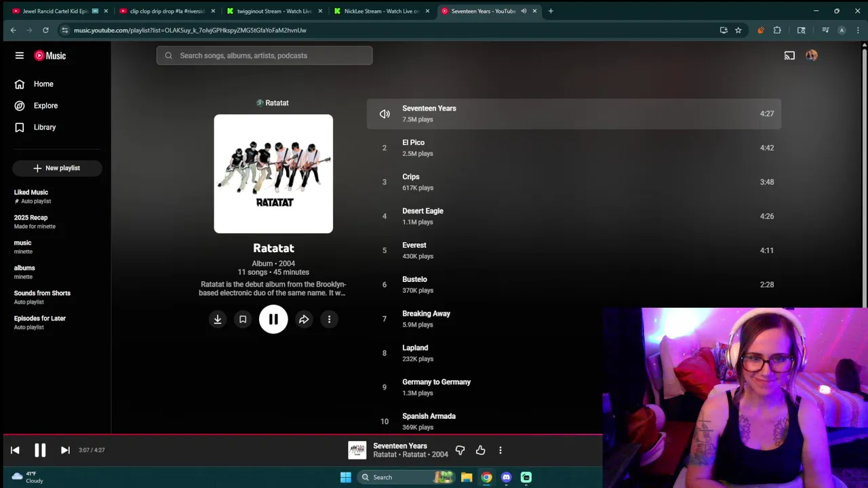Download the album with download icon
This screenshot has height=488, width=868.
218,319
